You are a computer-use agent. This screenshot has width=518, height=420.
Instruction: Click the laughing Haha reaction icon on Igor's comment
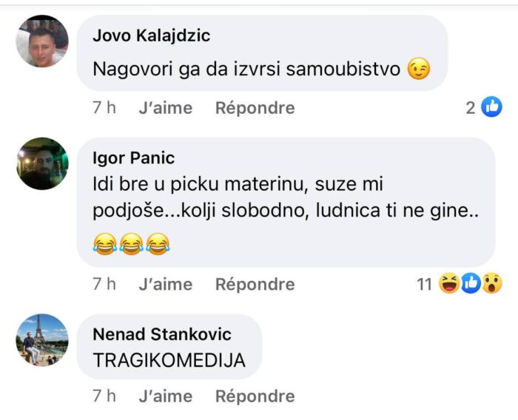pyautogui.click(x=448, y=284)
